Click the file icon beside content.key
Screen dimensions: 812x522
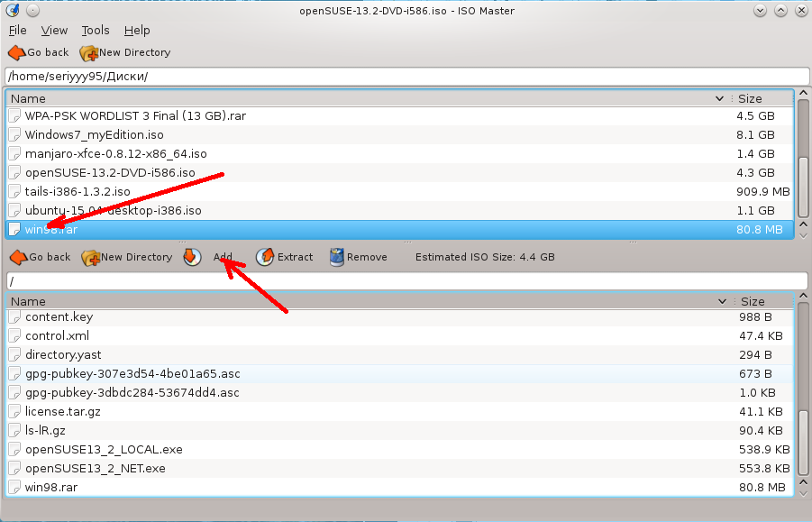(x=14, y=317)
